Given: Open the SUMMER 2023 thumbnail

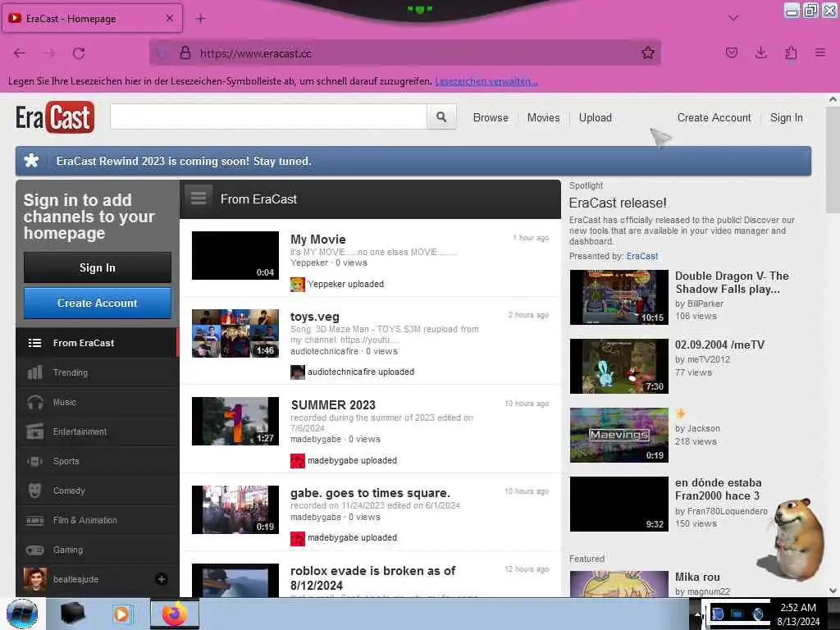Looking at the screenshot, I should (235, 421).
